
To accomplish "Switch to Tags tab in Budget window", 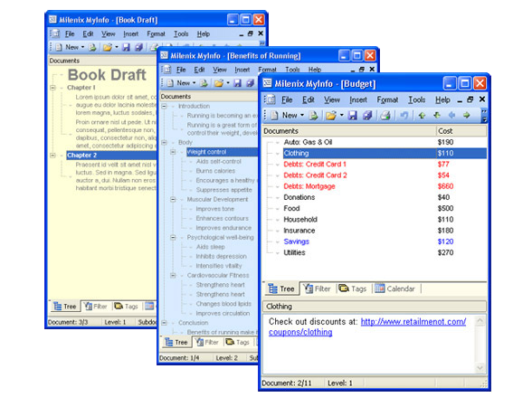I will click(x=353, y=289).
